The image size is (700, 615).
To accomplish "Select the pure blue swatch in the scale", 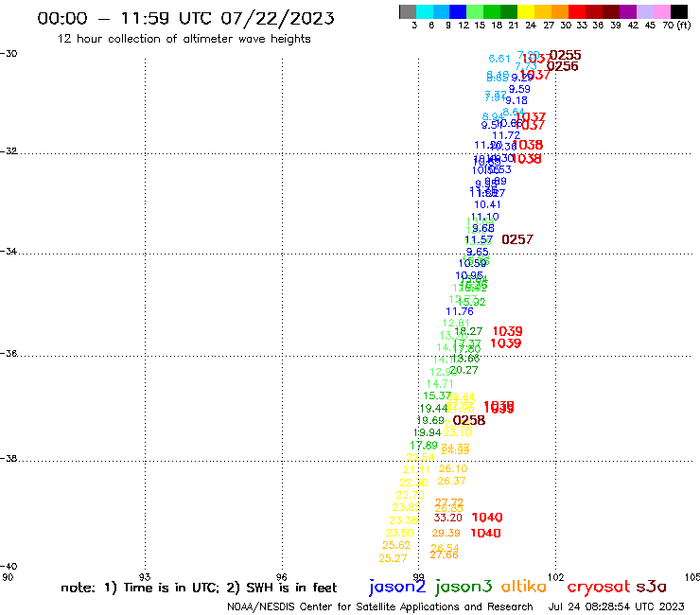I will (x=458, y=11).
